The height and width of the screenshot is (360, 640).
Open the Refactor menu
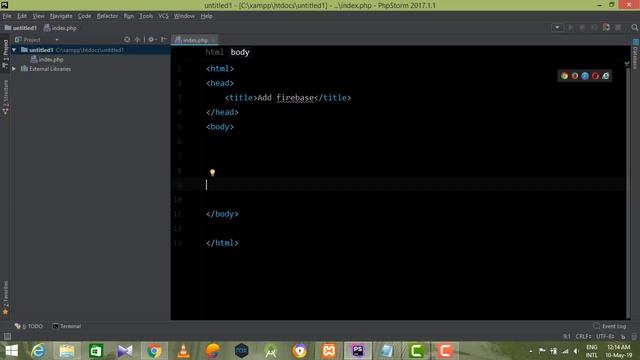pos(107,16)
